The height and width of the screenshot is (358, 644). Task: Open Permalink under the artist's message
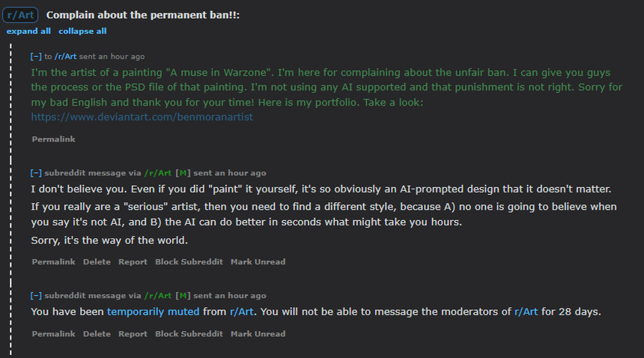53,139
